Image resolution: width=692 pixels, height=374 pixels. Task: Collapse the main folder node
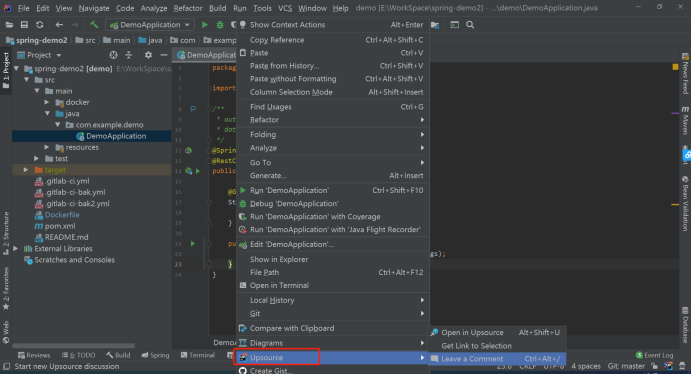pyautogui.click(x=38, y=91)
